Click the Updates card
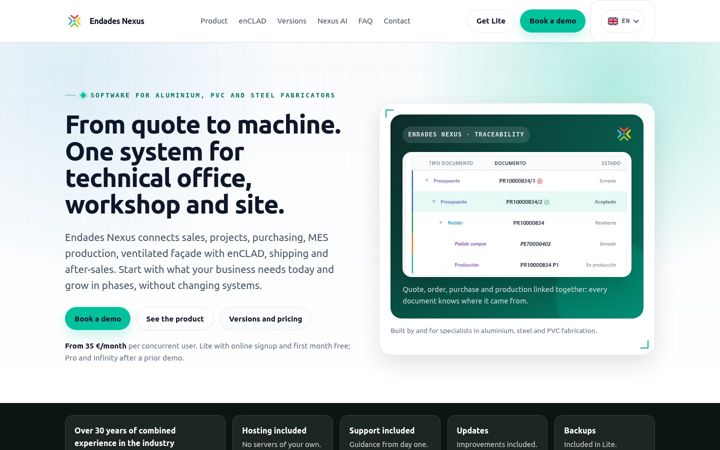Viewport: 720px width, 450px height. pyautogui.click(x=497, y=433)
